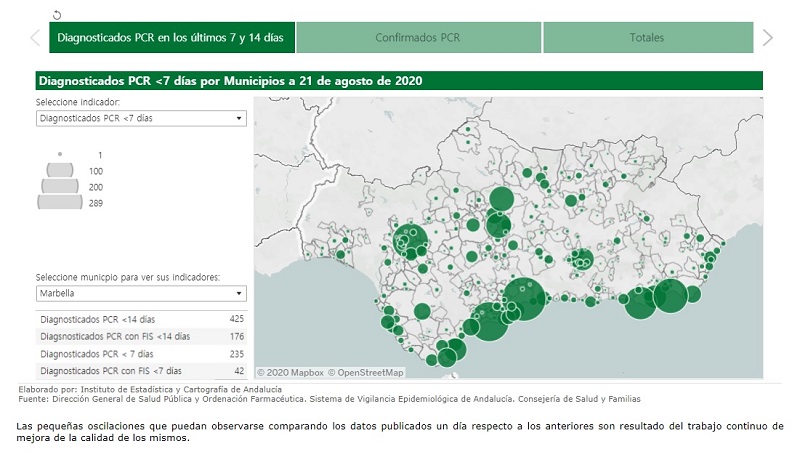Viewport: 800px width, 457px height.
Task: Click the value 176 in the indicators table
Action: pyautogui.click(x=237, y=337)
